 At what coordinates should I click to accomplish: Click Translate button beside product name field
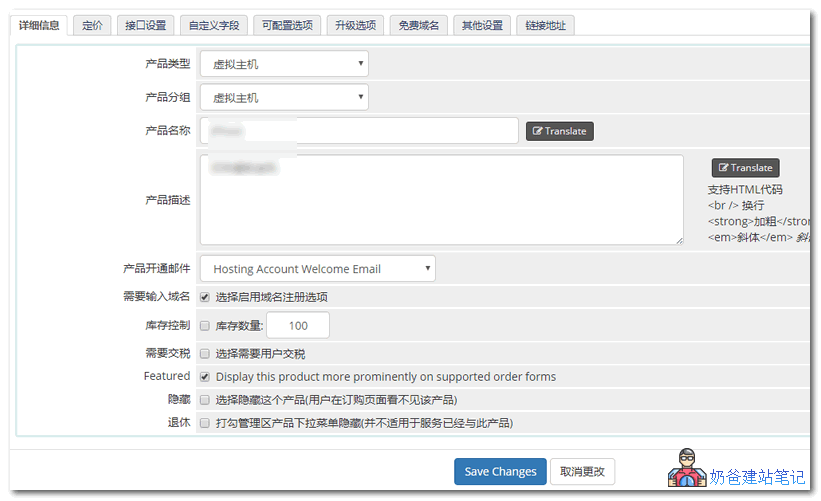559,131
